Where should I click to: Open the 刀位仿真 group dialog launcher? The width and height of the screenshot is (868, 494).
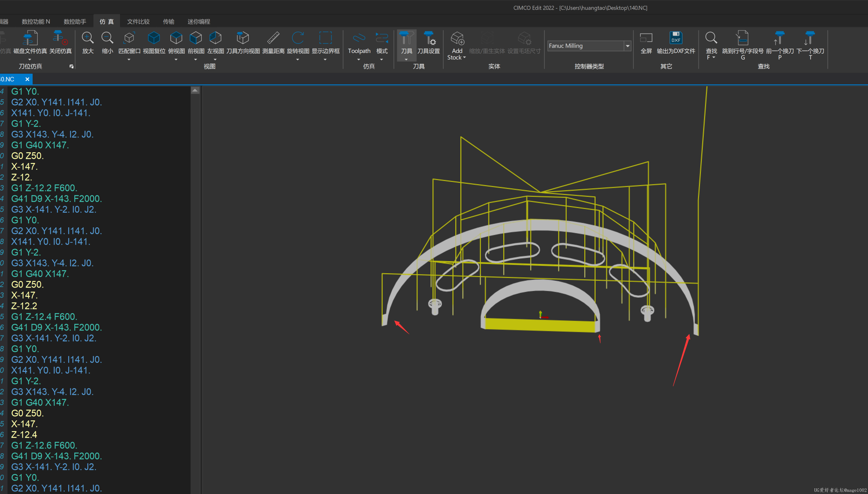click(x=71, y=66)
